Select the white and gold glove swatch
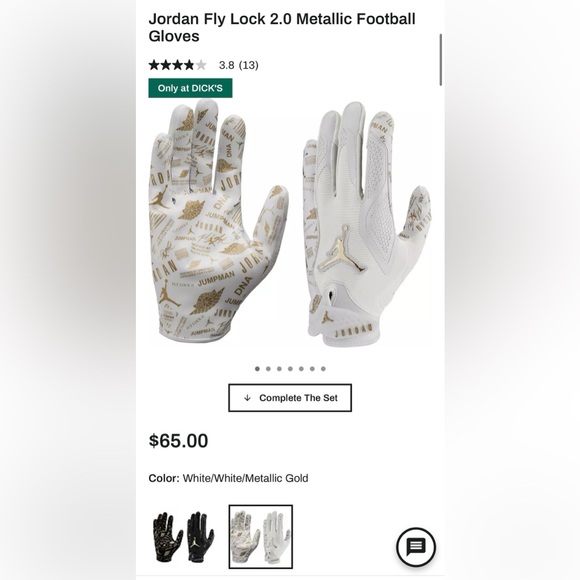The height and width of the screenshot is (580, 580). [261, 537]
